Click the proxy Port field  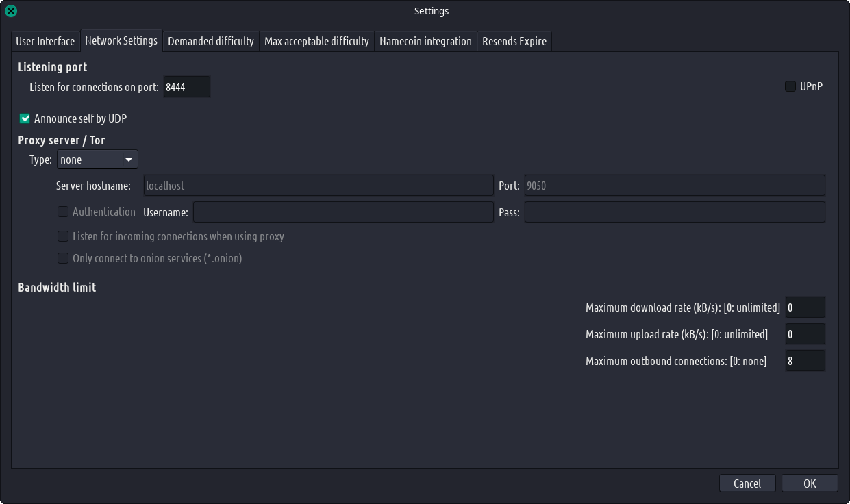tap(674, 186)
